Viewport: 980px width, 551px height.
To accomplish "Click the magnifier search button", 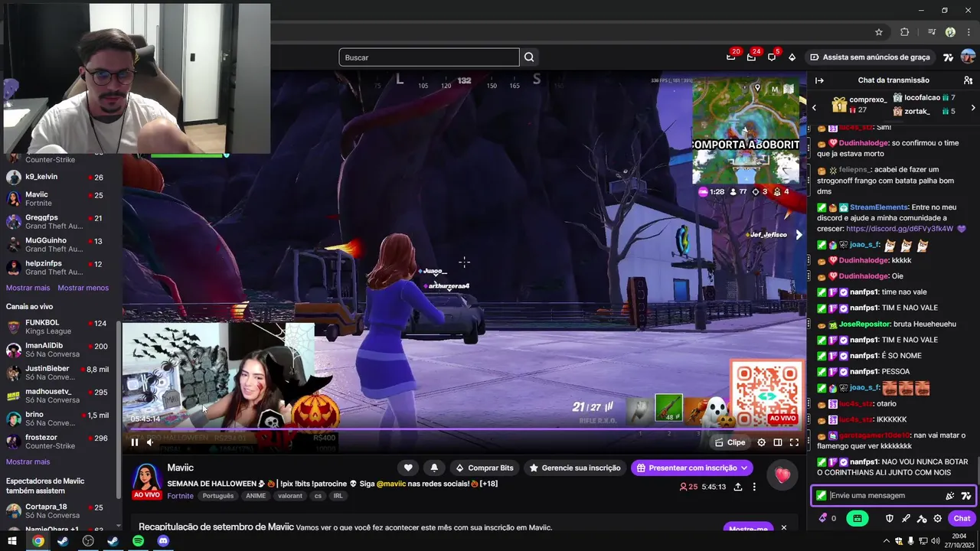I will pyautogui.click(x=529, y=57).
